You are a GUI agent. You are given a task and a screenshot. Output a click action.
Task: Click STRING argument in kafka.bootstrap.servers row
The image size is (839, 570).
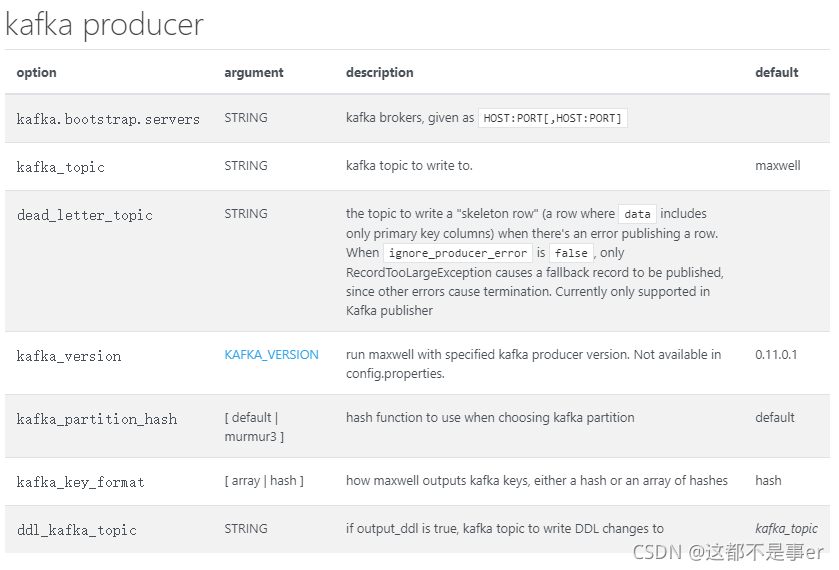(246, 118)
